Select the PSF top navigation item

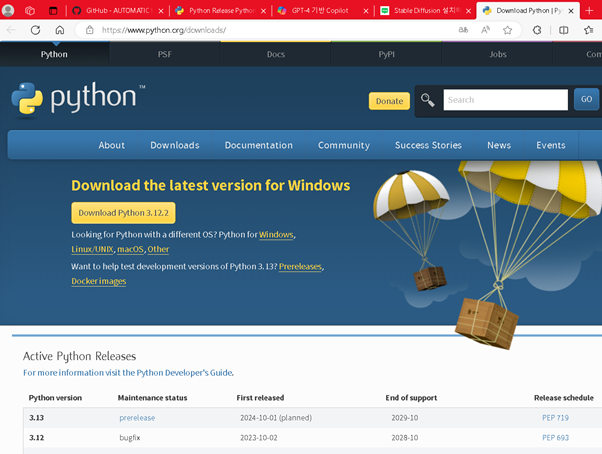(165, 54)
